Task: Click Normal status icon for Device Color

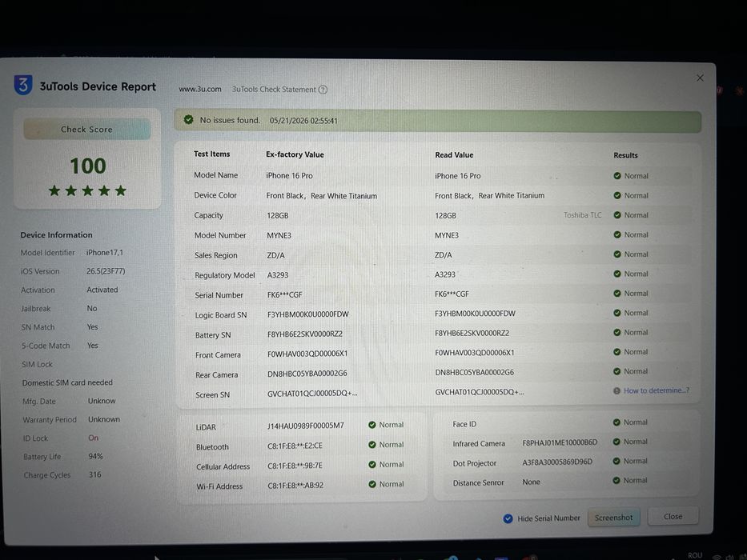Action: click(x=617, y=195)
